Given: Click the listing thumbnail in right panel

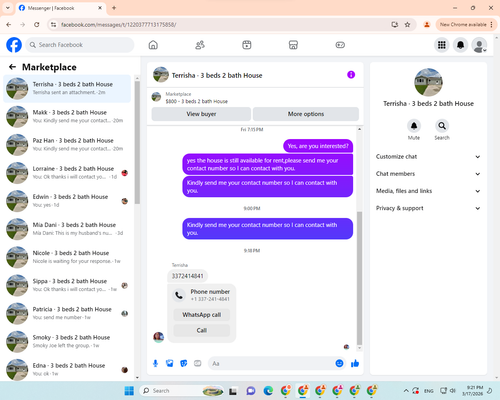Looking at the screenshot, I should pyautogui.click(x=428, y=82).
